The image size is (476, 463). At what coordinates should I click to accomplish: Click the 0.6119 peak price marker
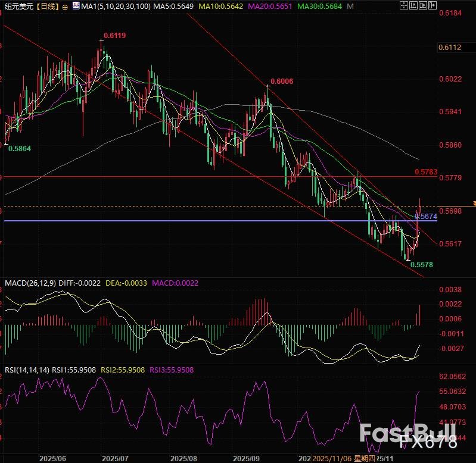click(x=114, y=36)
